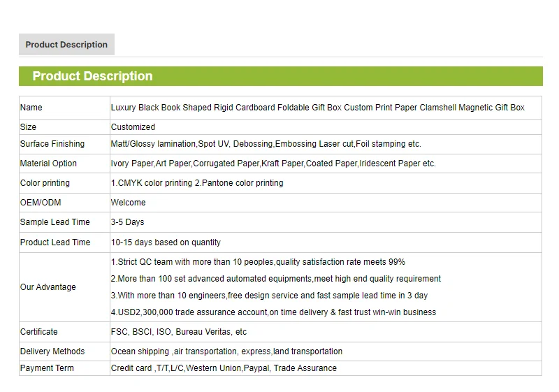Screen dimensions: 559x392
Task: Click the Matt/Glossy lamination finishing text
Action: [266, 144]
